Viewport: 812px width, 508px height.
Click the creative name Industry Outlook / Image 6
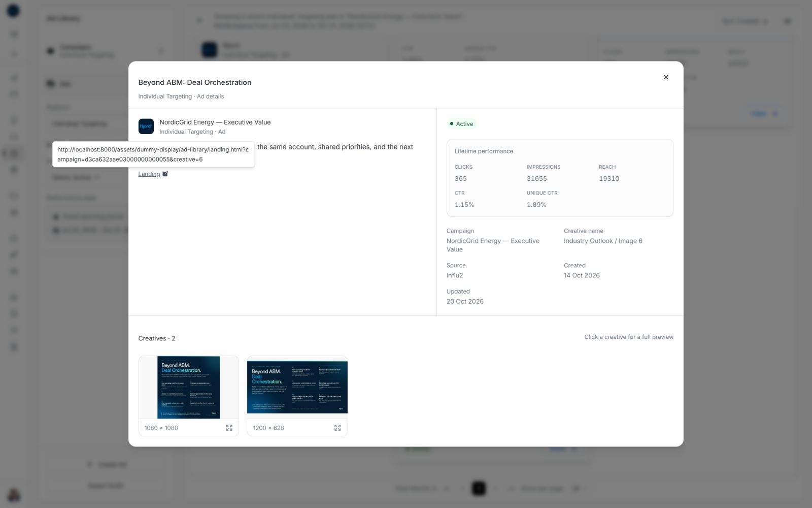[x=603, y=241]
